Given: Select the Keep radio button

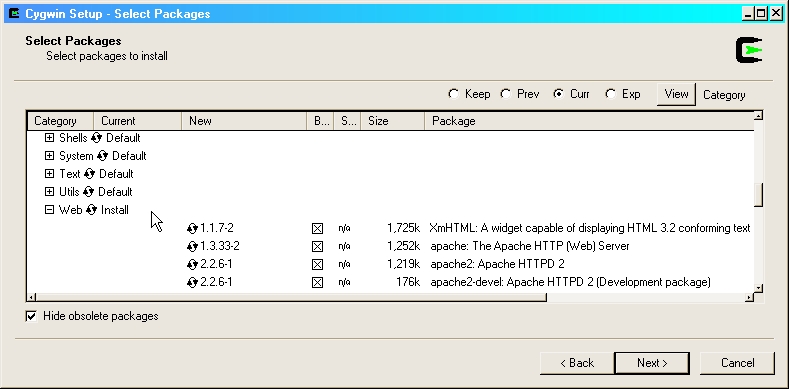Looking at the screenshot, I should coord(453,94).
